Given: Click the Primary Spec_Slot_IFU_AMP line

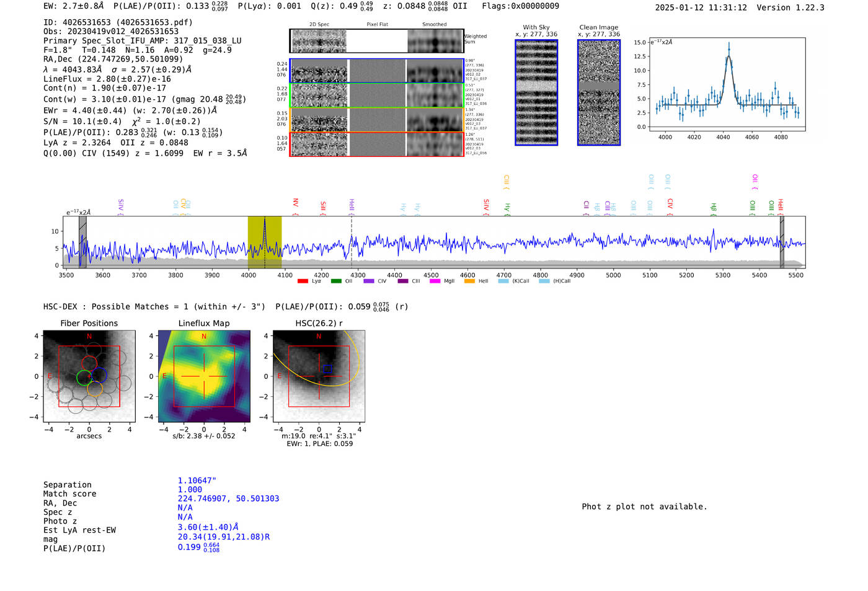Looking at the screenshot, I should (143, 40).
